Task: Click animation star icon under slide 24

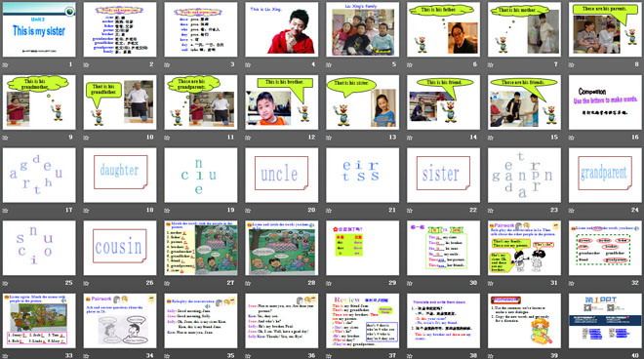Action: 572,211
